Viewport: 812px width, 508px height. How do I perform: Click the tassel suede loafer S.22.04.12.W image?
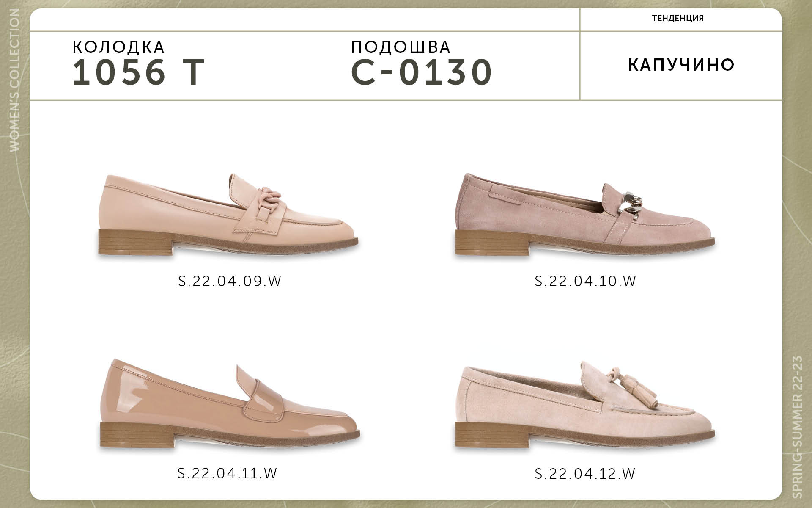[x=585, y=406]
